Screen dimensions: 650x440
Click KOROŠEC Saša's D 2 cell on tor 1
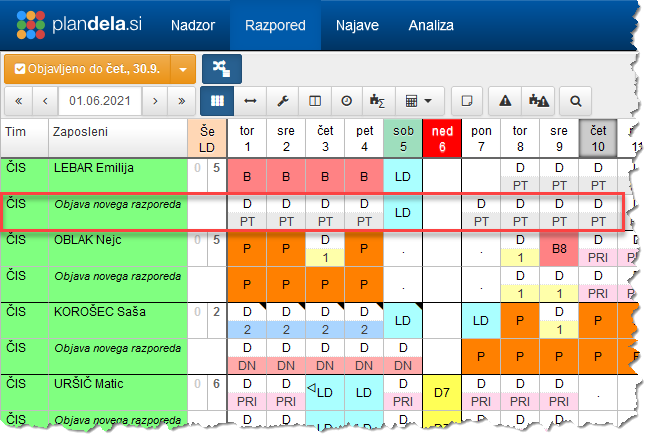247,321
